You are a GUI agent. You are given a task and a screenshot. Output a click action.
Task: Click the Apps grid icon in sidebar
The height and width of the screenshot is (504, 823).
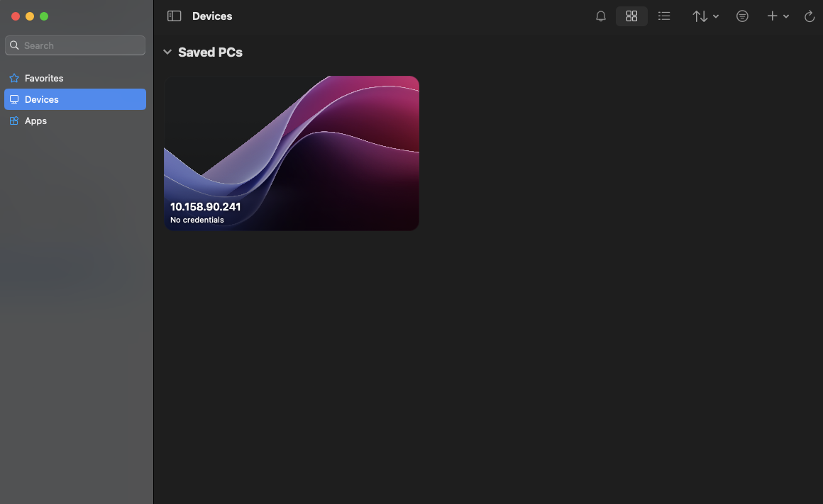tap(14, 121)
